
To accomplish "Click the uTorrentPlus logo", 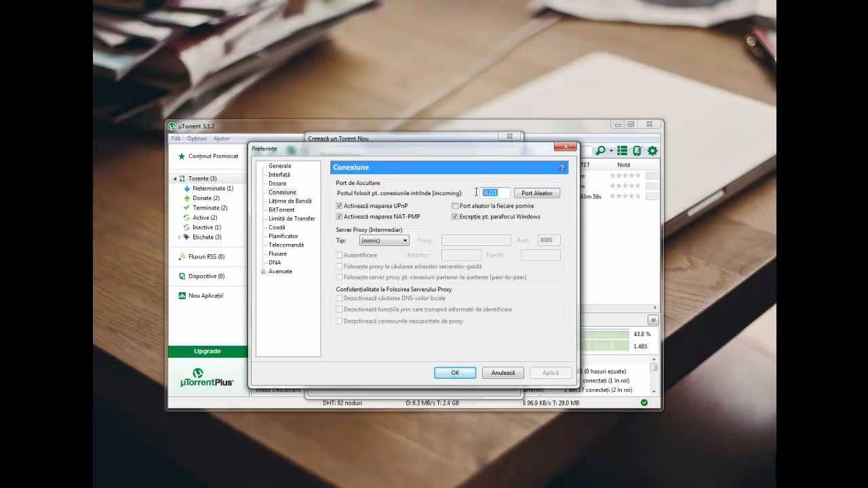I will [x=207, y=378].
